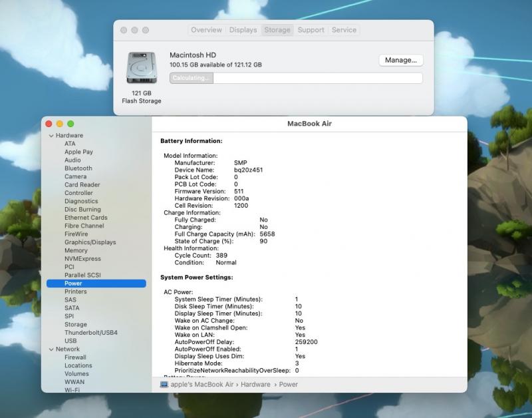Click the Hibernate Mode value 3

click(297, 363)
